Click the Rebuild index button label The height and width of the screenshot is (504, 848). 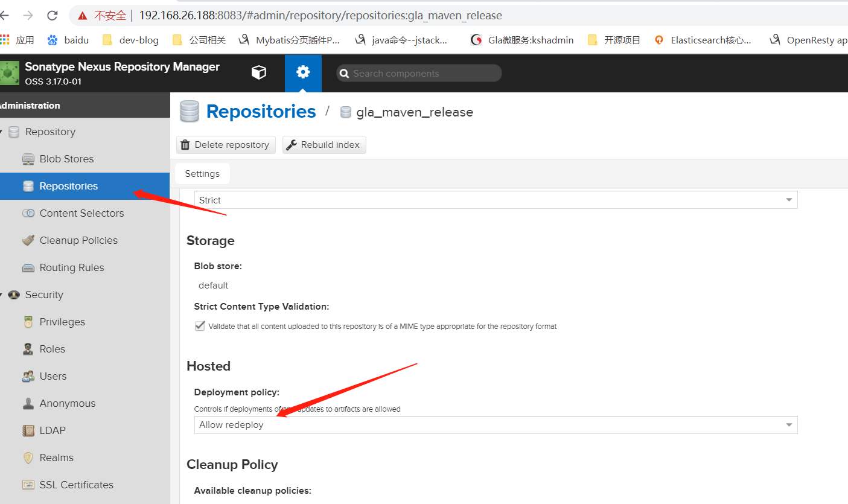[x=330, y=145]
